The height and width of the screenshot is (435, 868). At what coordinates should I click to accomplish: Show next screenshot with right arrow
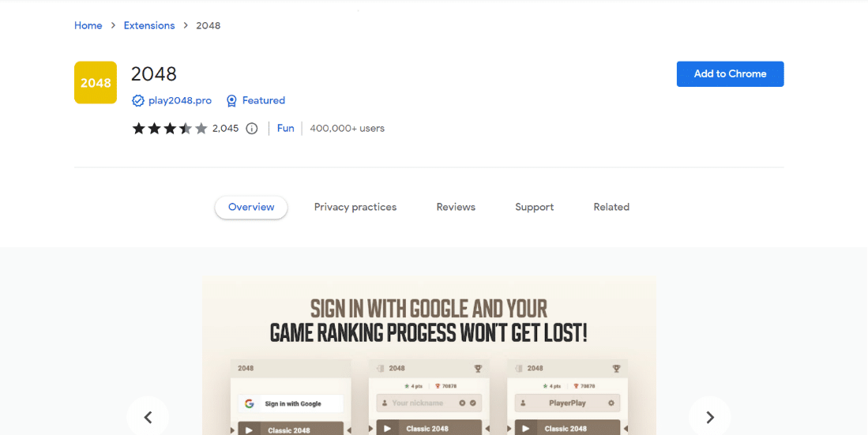point(710,418)
